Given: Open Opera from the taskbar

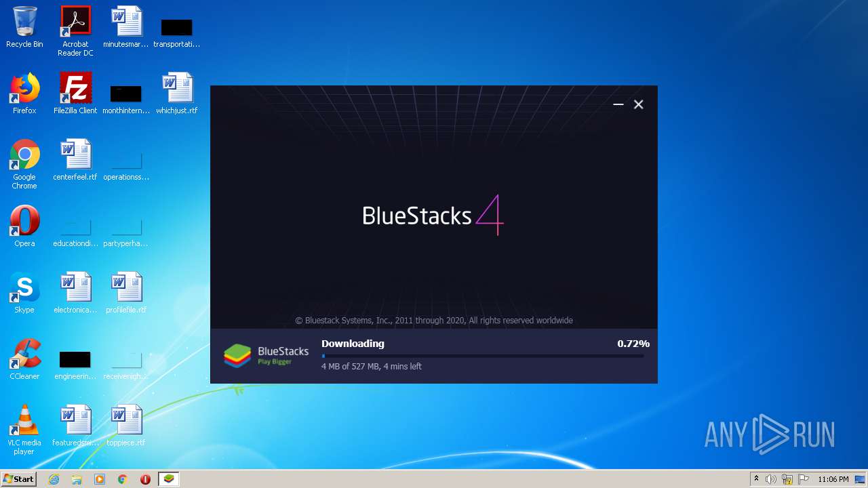Looking at the screenshot, I should click(145, 479).
